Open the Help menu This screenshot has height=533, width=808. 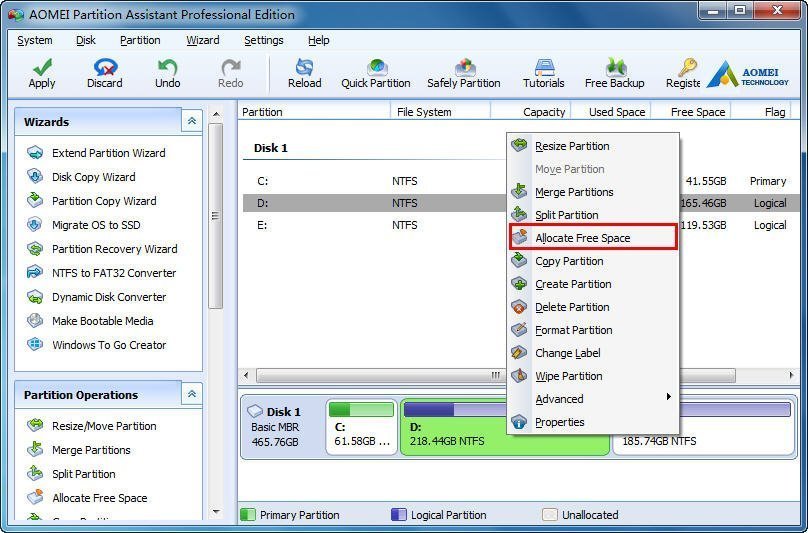coord(318,40)
